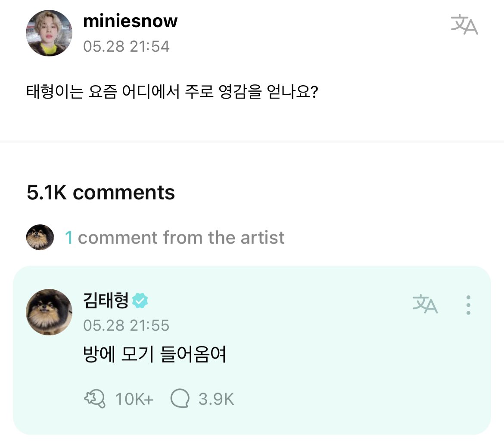
Task: Translate the miniesnow post
Action: pyautogui.click(x=464, y=24)
